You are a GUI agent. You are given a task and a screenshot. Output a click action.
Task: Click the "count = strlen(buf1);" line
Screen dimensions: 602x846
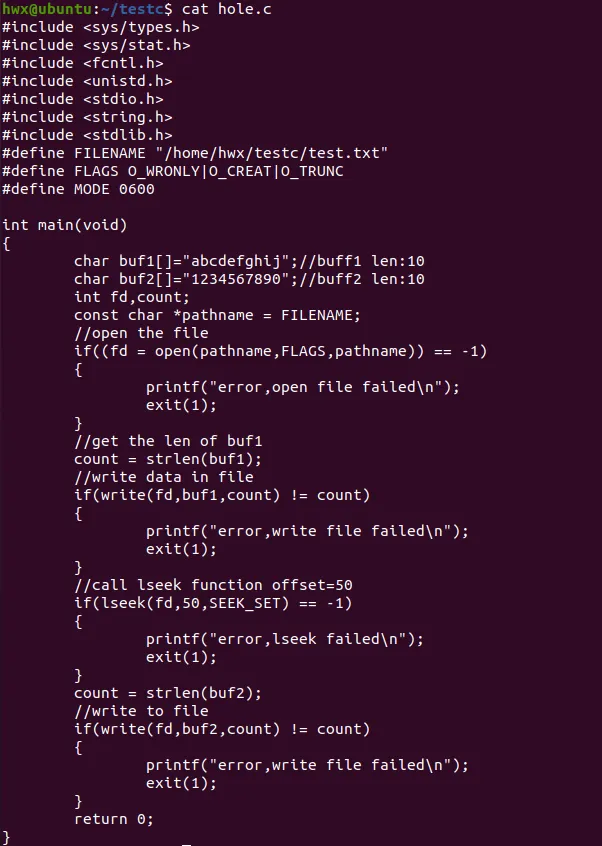point(168,459)
